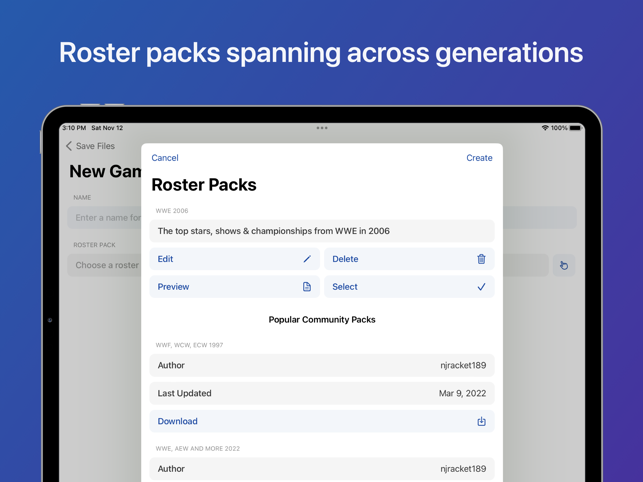Tap the Popular Community Packs heading
643x482 pixels.
pyautogui.click(x=322, y=320)
